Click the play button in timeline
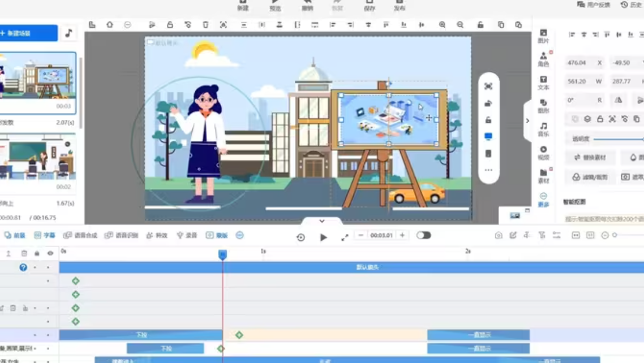 click(323, 237)
